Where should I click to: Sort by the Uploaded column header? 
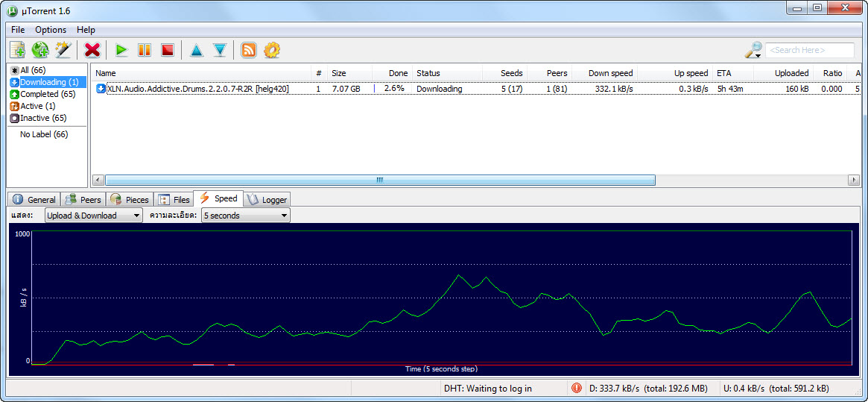[783, 73]
